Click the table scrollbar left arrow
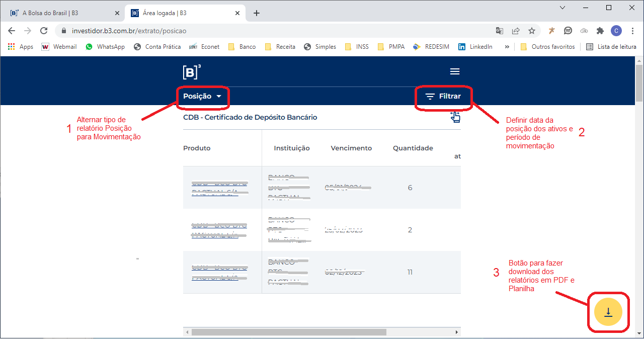The height and width of the screenshot is (346, 644). [187, 332]
